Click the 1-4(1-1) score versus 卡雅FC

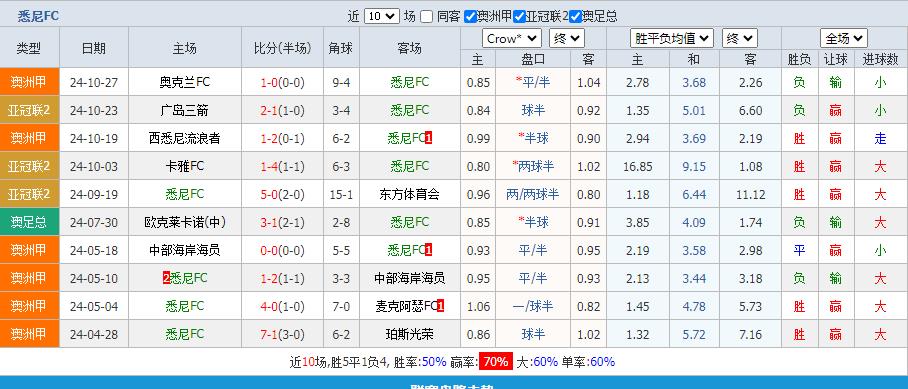[283, 166]
